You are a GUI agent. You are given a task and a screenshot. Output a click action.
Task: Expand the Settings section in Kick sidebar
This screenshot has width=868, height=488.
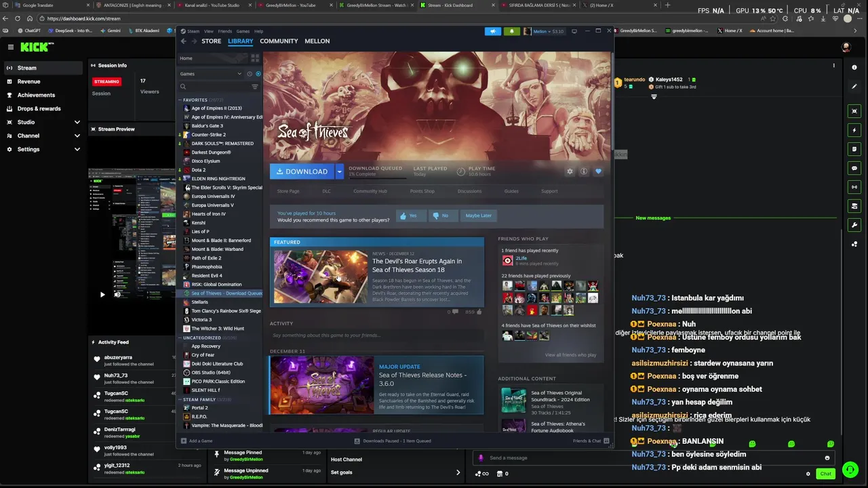(77, 149)
